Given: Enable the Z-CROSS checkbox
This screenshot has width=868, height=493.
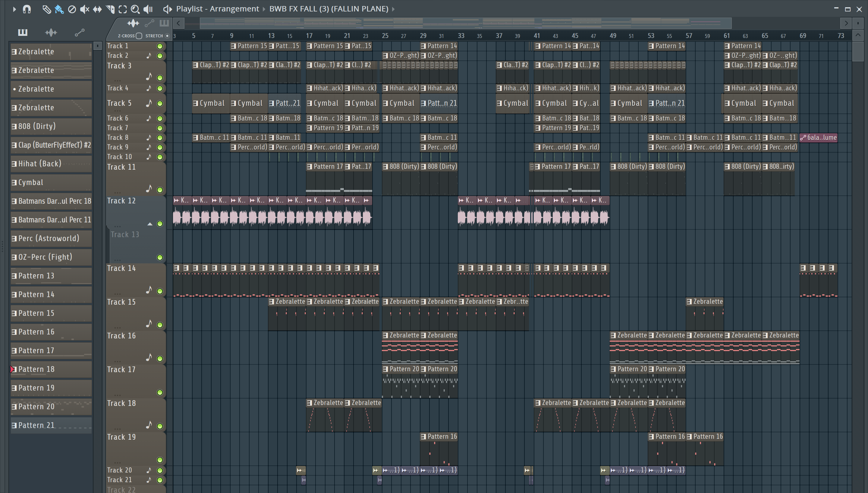Looking at the screenshot, I should [139, 36].
